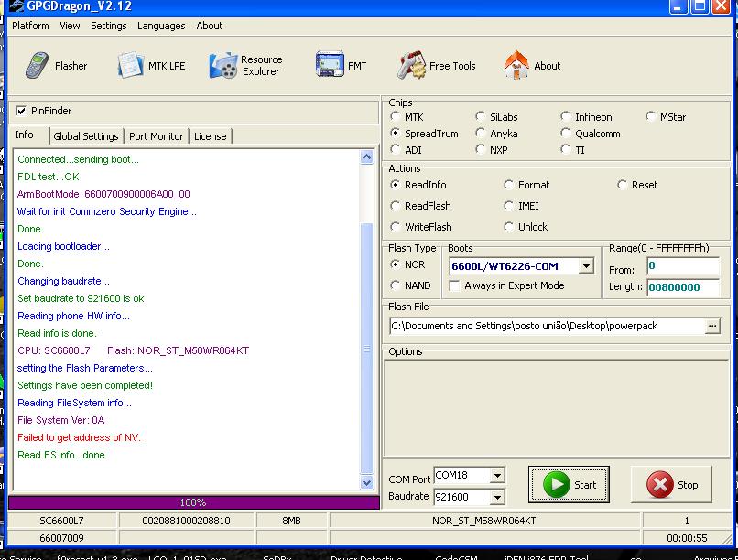This screenshot has height=560, width=738.
Task: Open the Flasher tool icon
Action: tap(37, 65)
